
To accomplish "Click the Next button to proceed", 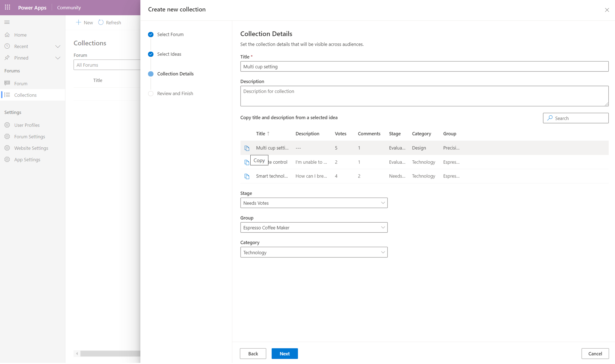I will (x=285, y=353).
